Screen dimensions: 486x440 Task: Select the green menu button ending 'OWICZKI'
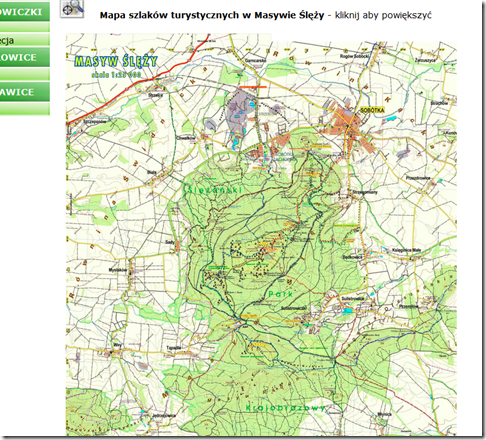(x=25, y=12)
